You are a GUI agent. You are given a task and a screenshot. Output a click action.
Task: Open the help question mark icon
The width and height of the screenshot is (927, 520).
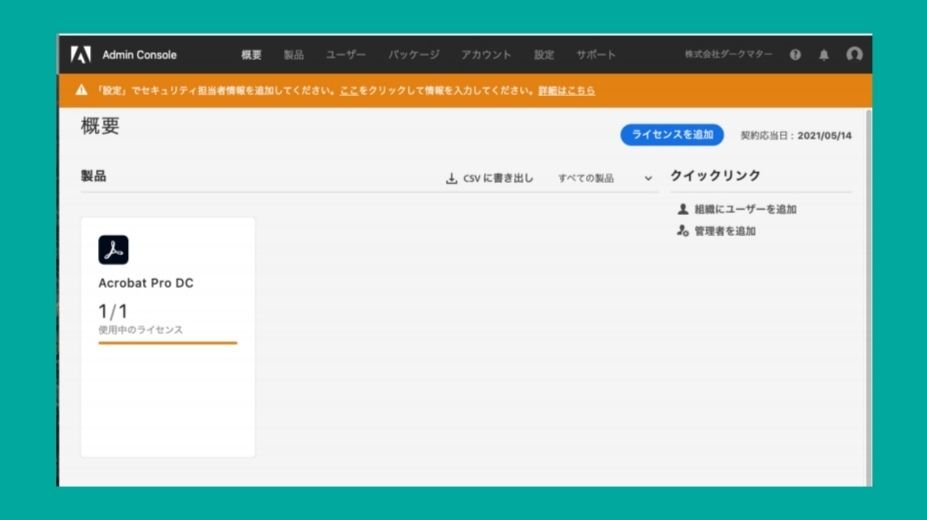[x=795, y=55]
